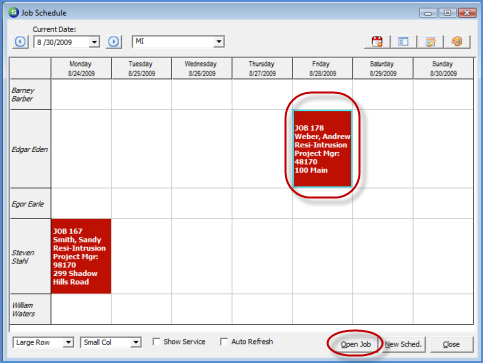The width and height of the screenshot is (483, 363).
Task: Select the Barney Barber row header
Action: point(30,94)
